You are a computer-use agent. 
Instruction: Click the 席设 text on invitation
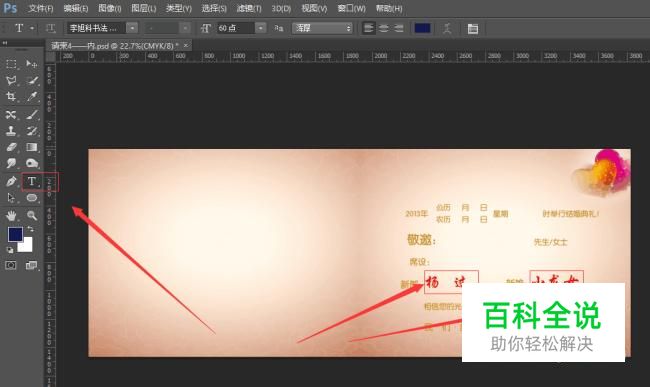coord(419,262)
